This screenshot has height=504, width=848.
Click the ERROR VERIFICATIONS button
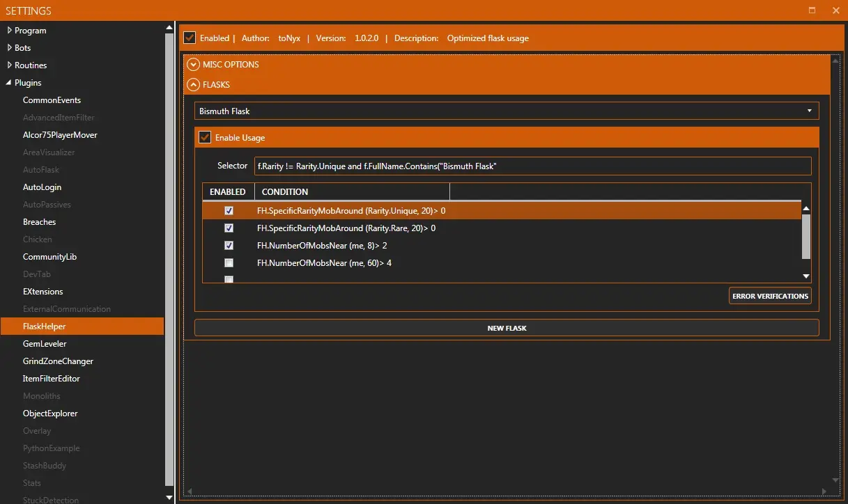point(770,296)
